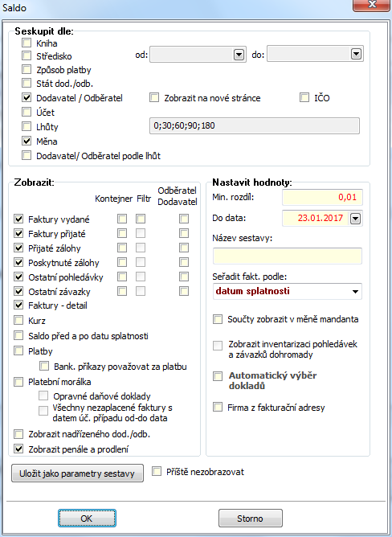
Task: Uncheck Ostatní pohledávky
Action: pyautogui.click(x=18, y=277)
